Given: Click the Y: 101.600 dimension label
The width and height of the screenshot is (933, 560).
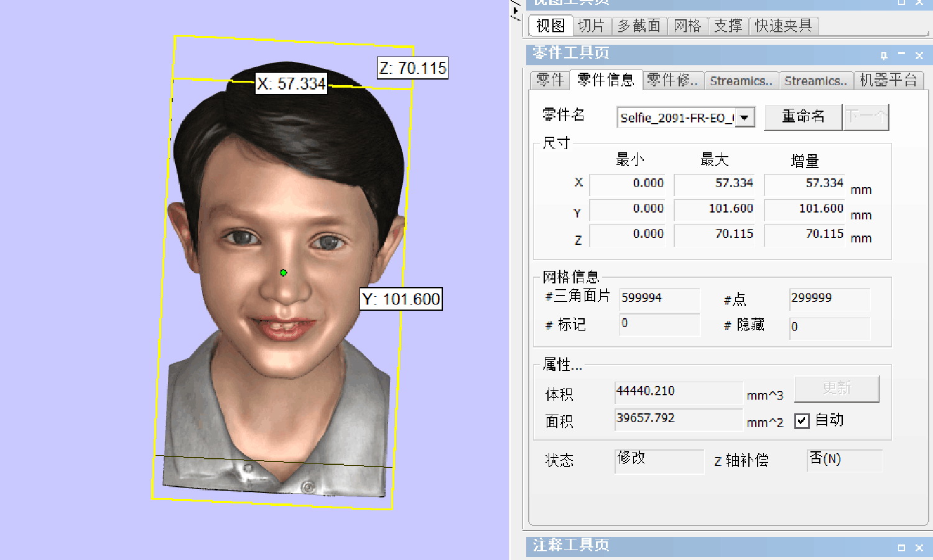Looking at the screenshot, I should [x=401, y=299].
